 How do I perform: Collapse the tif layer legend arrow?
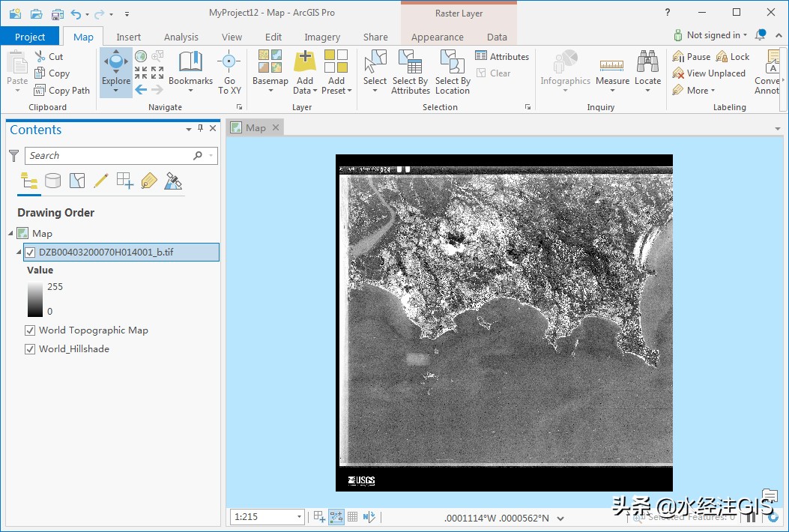point(19,252)
